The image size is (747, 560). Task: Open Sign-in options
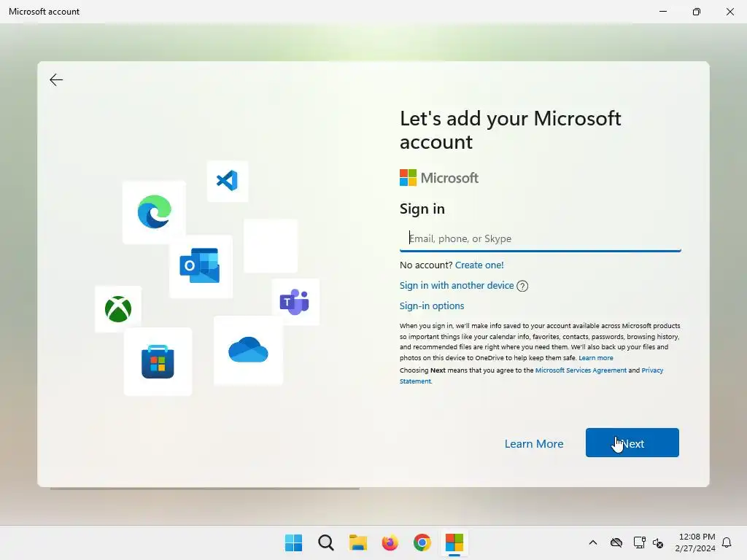(432, 306)
